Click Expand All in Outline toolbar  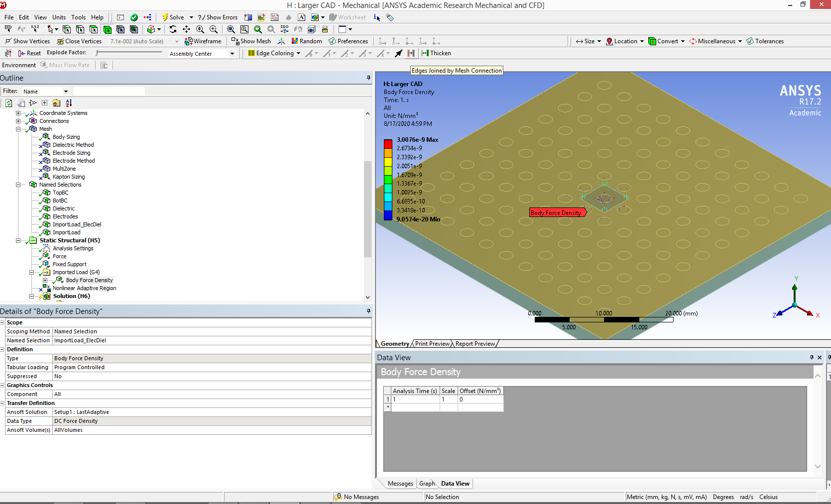(44, 103)
